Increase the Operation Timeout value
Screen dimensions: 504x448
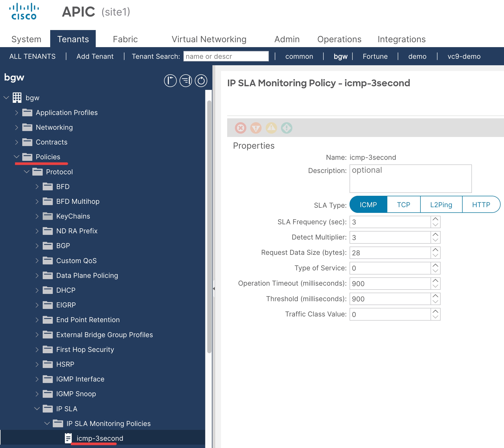point(435,281)
